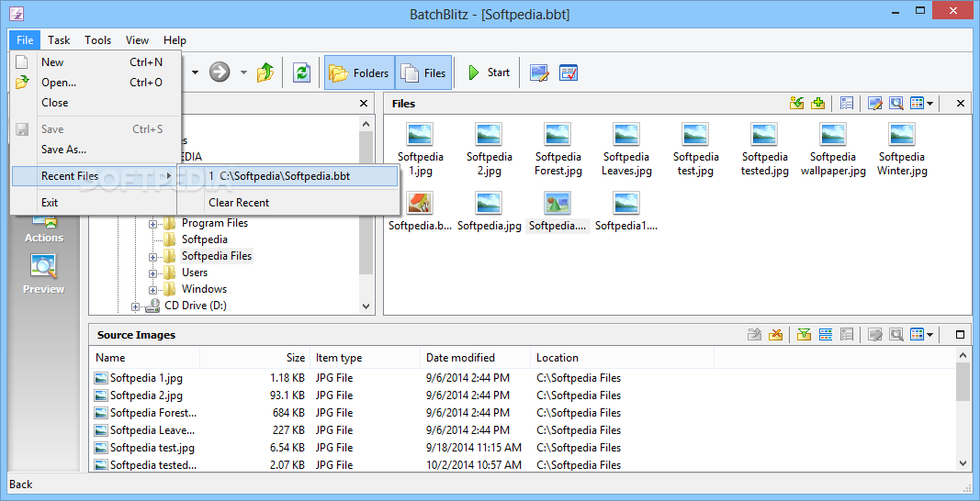Click magnifier preview icon in Source Images
This screenshot has width=980, height=501.
point(896,335)
